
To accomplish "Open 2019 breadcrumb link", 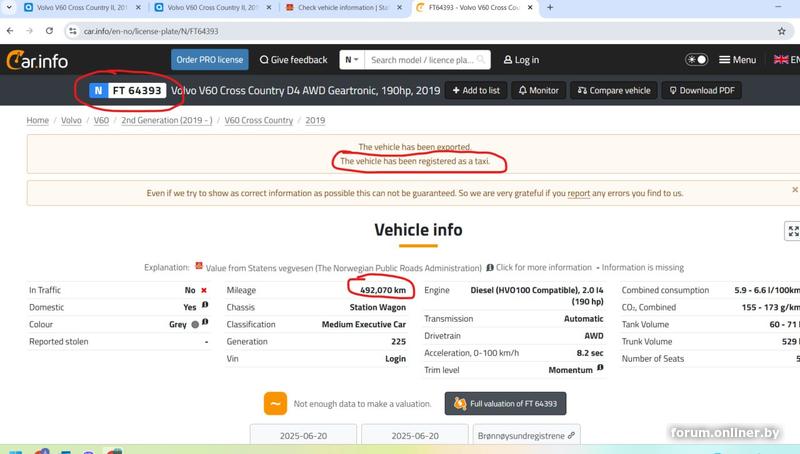I will pos(315,120).
